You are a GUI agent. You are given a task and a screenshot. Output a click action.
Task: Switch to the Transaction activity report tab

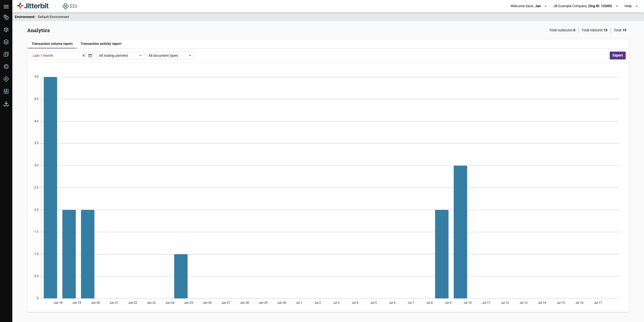pos(101,44)
